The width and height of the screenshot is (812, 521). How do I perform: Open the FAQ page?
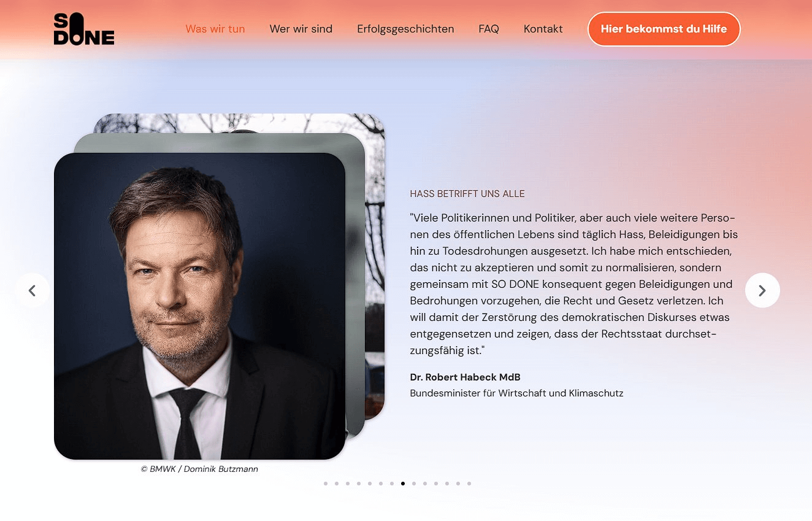point(489,29)
